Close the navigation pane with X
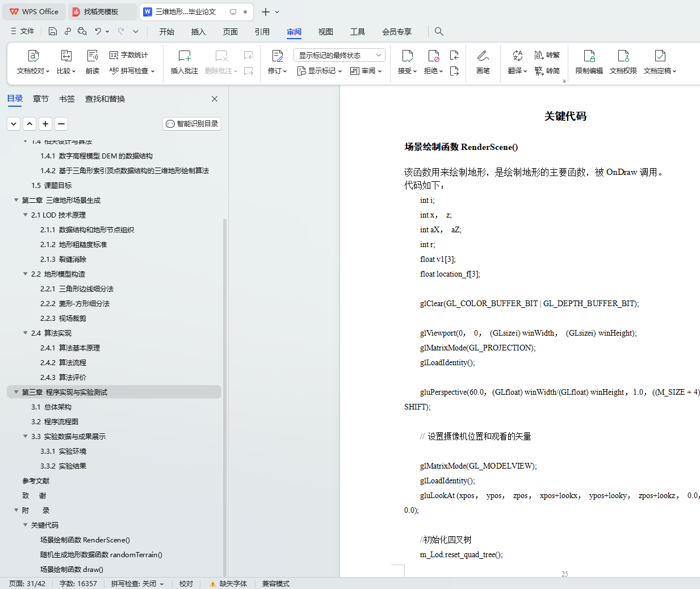This screenshot has height=589, width=700. (x=215, y=99)
